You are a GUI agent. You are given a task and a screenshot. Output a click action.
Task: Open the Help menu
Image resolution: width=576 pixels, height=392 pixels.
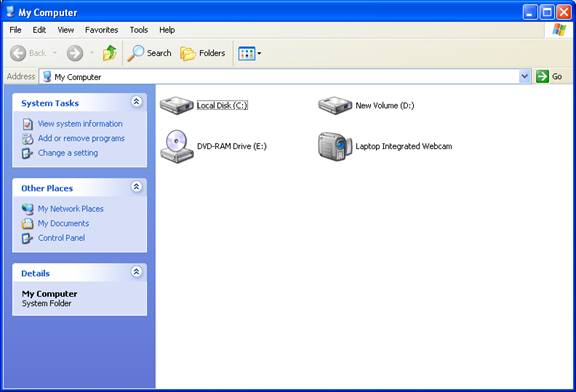167,30
